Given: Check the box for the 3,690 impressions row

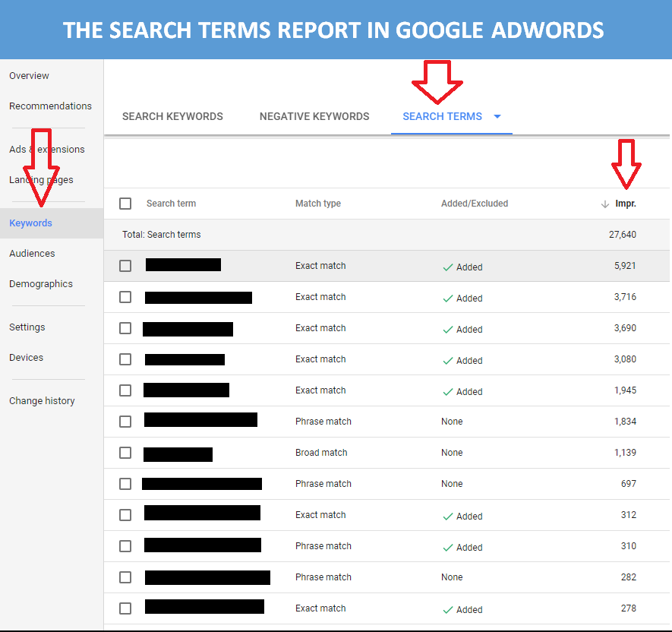Looking at the screenshot, I should [125, 328].
